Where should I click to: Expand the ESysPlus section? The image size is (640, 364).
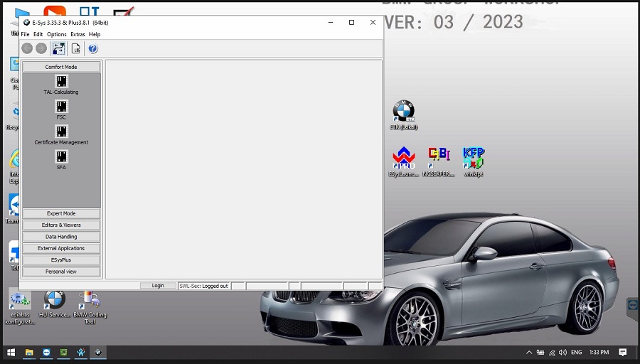pyautogui.click(x=61, y=260)
